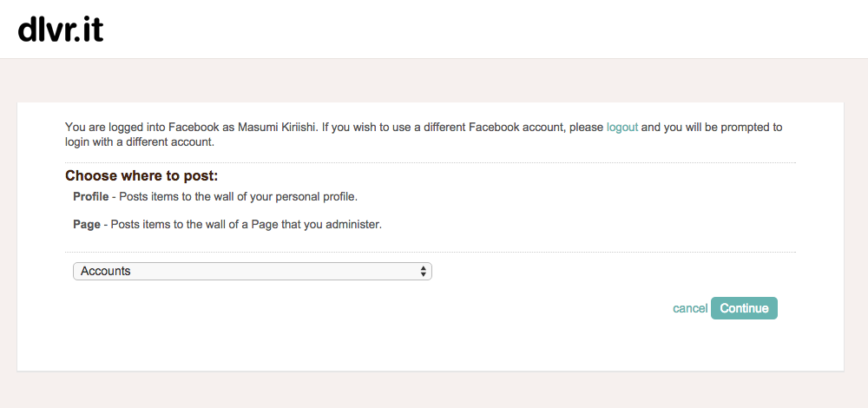
Task: Click the 'login with a different account.' line
Action: click(x=140, y=141)
